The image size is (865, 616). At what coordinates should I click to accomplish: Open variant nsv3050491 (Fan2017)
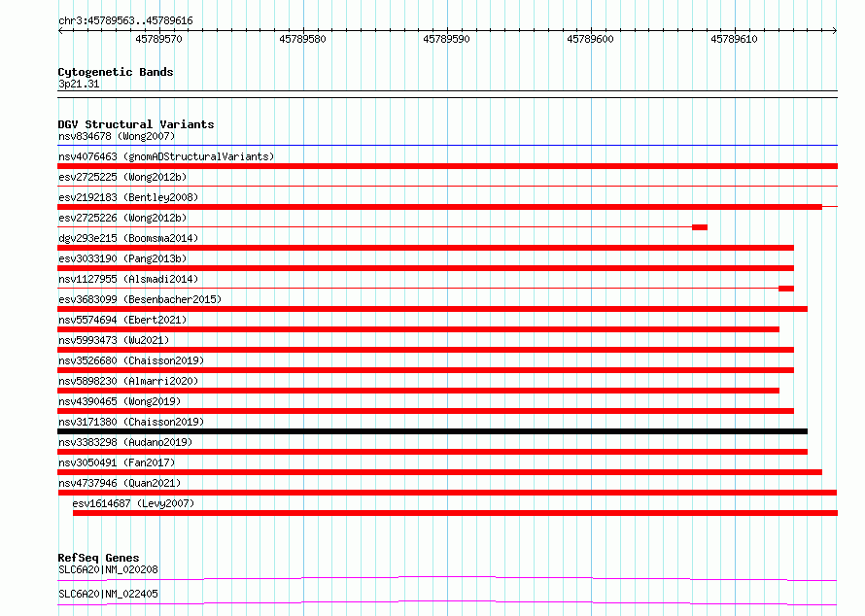[117, 462]
